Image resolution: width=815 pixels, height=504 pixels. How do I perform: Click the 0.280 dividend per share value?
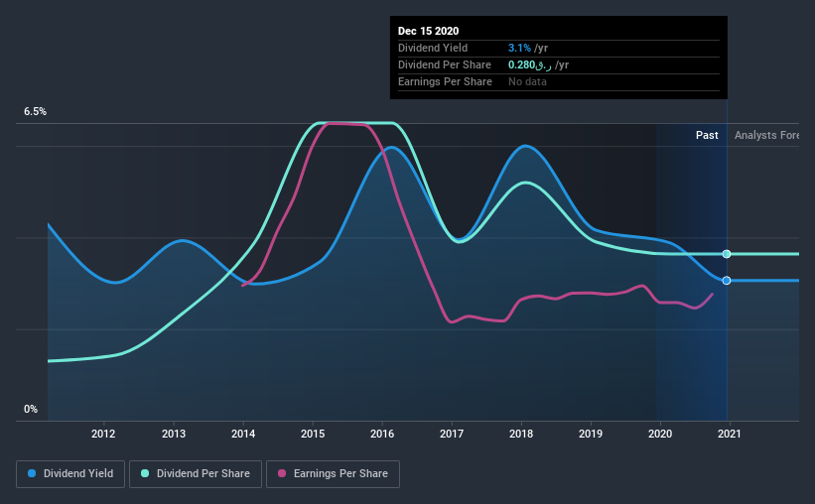[x=530, y=64]
